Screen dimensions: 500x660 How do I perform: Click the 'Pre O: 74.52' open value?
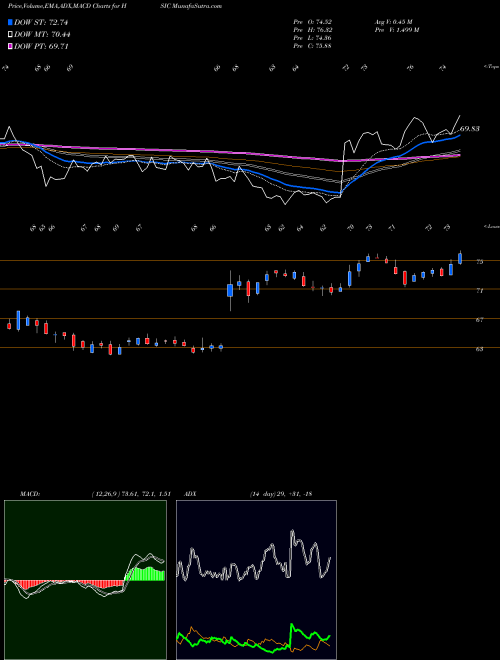(x=313, y=22)
